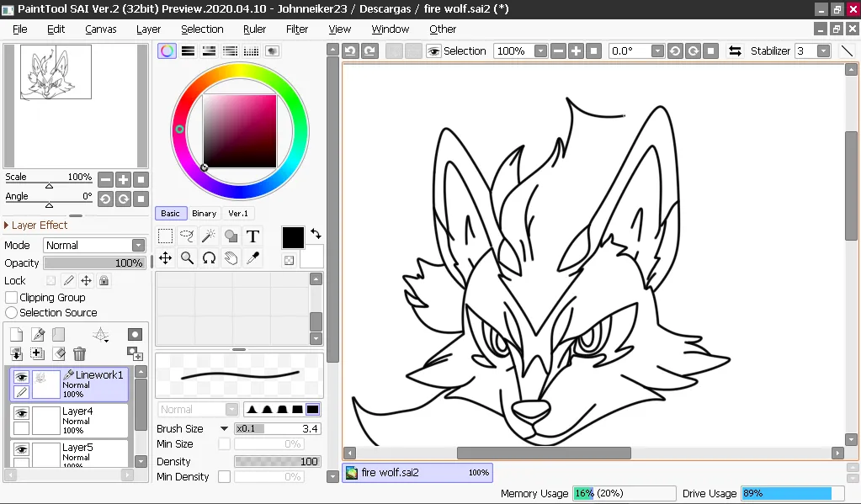The height and width of the screenshot is (504, 861).
Task: Show the color wheel panel
Action: pyautogui.click(x=167, y=51)
